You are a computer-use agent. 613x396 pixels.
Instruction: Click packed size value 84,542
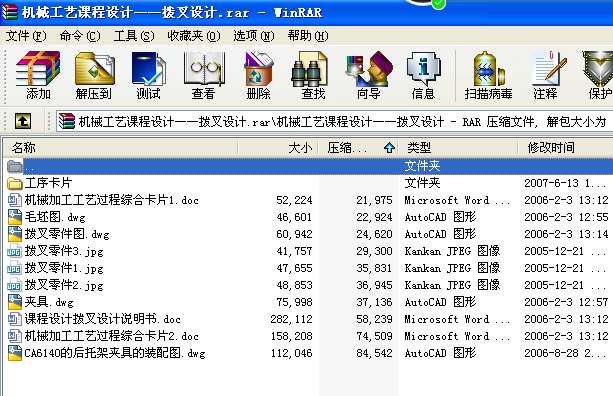coord(374,353)
